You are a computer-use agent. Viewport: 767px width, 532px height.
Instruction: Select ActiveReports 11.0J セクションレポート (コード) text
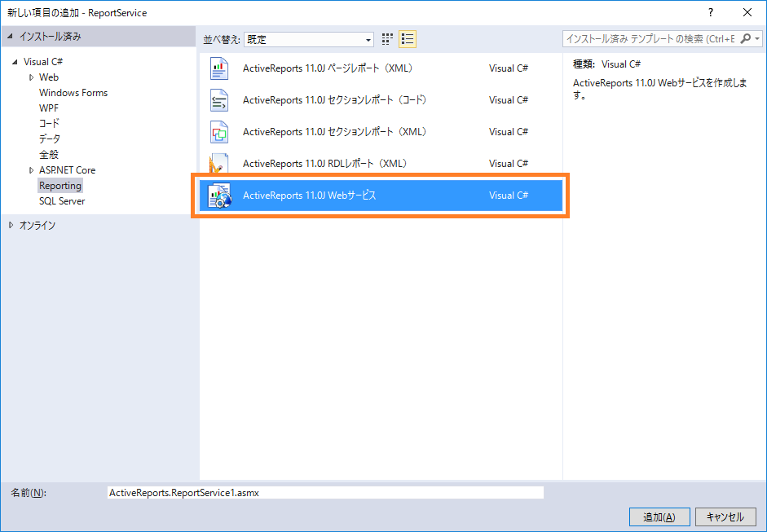(x=335, y=100)
